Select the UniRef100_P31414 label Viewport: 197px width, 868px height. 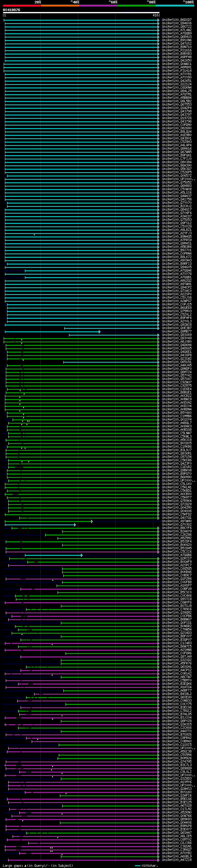click(177, 71)
